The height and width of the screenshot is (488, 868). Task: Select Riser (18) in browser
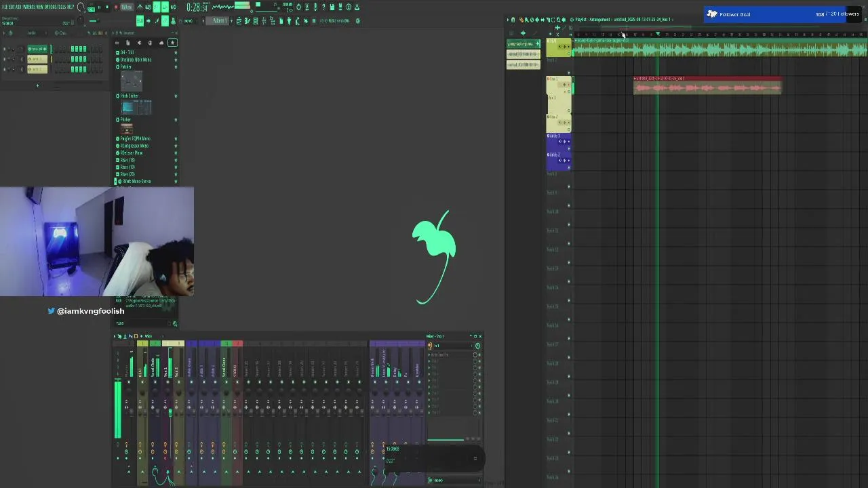(x=127, y=160)
